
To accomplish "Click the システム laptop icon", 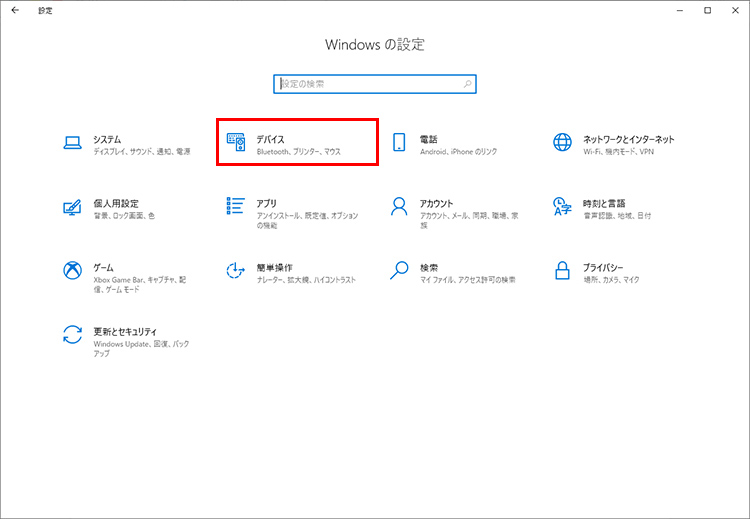I will 72,143.
